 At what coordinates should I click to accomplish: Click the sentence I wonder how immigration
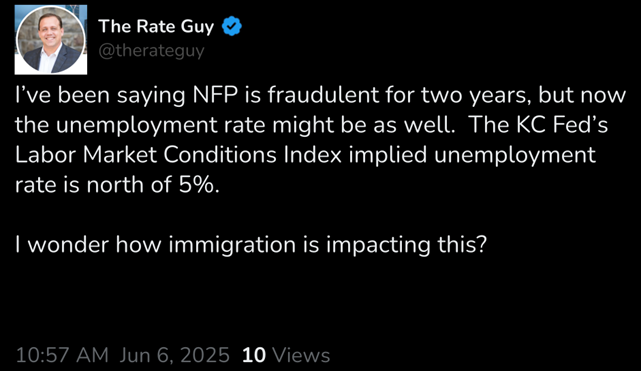tap(155, 245)
